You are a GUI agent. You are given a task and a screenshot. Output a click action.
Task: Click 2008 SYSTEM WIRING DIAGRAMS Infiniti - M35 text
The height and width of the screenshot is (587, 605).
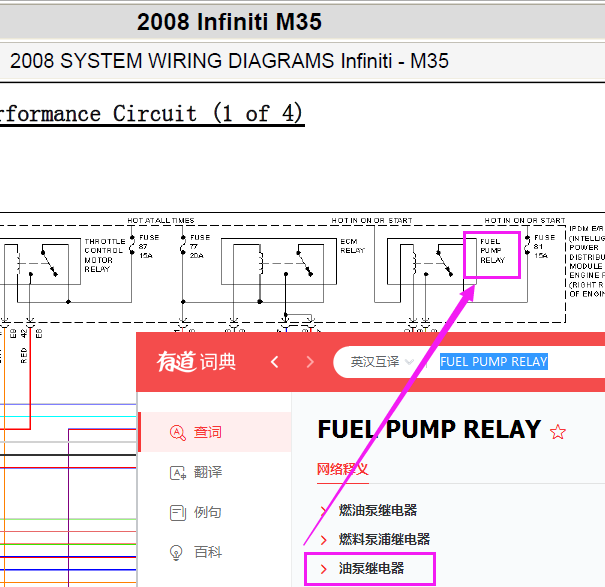(229, 61)
